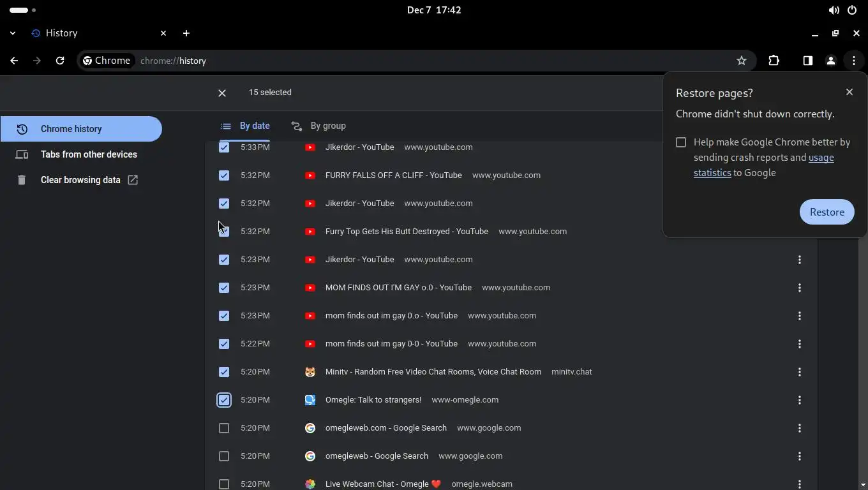Open the clock Dec 7 17:42
The width and height of the screenshot is (868, 490).
(434, 10)
